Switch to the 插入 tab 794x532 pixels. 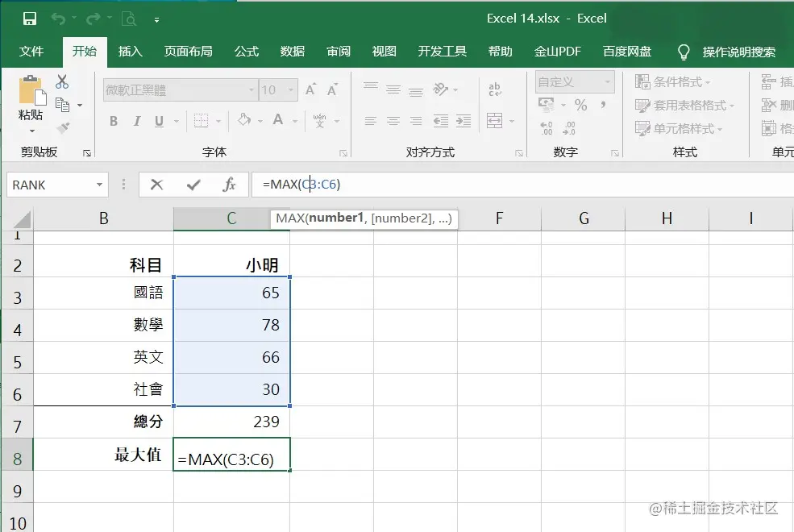[130, 51]
